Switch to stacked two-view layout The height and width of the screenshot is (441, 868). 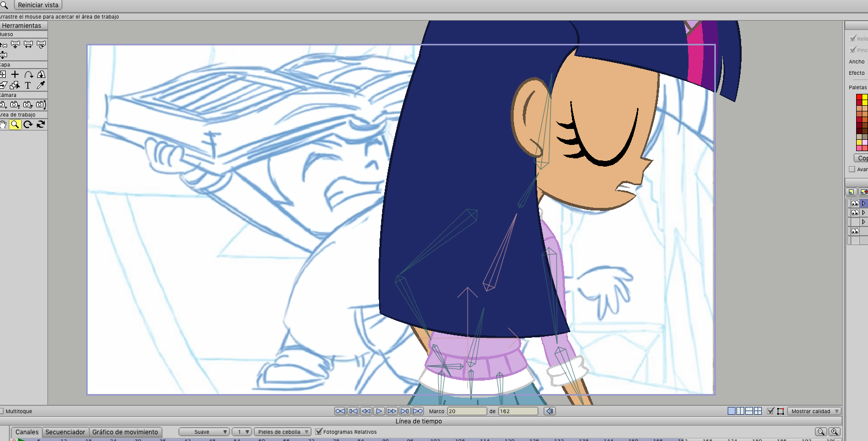(749, 411)
